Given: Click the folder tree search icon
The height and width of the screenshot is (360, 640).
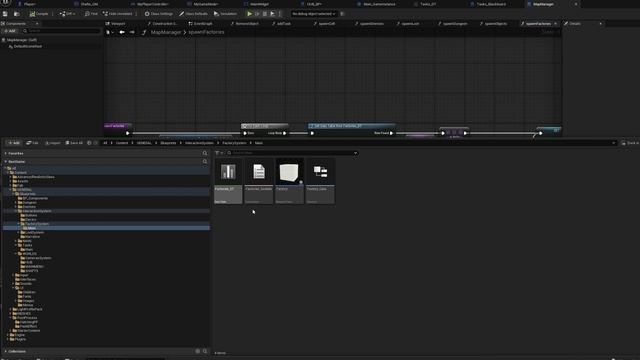Looking at the screenshot, I should coord(205,162).
